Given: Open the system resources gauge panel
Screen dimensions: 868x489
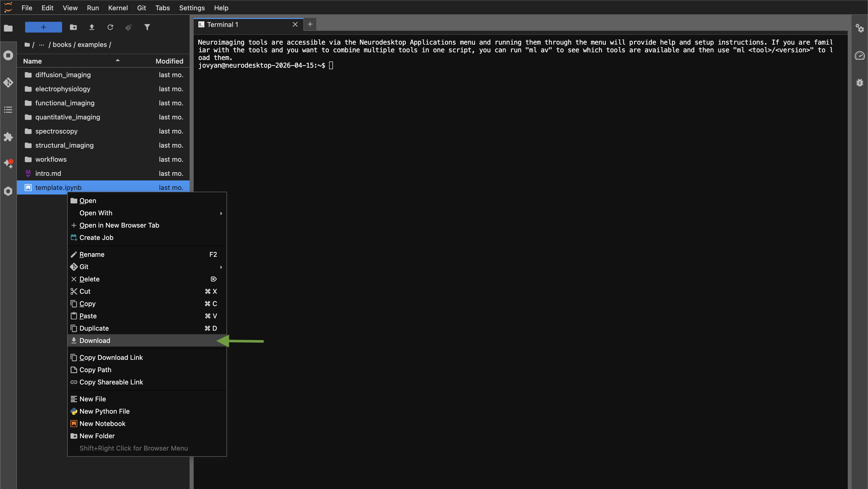Looking at the screenshot, I should coord(860,56).
